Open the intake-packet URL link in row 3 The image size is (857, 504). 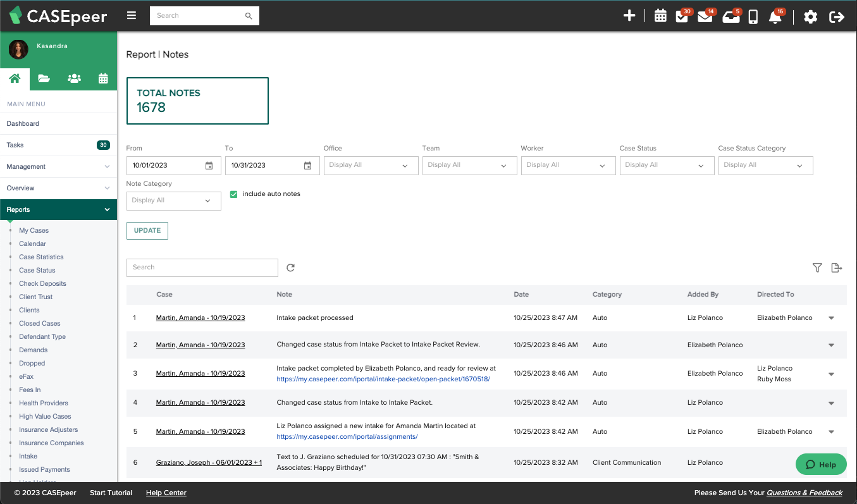[x=383, y=379]
